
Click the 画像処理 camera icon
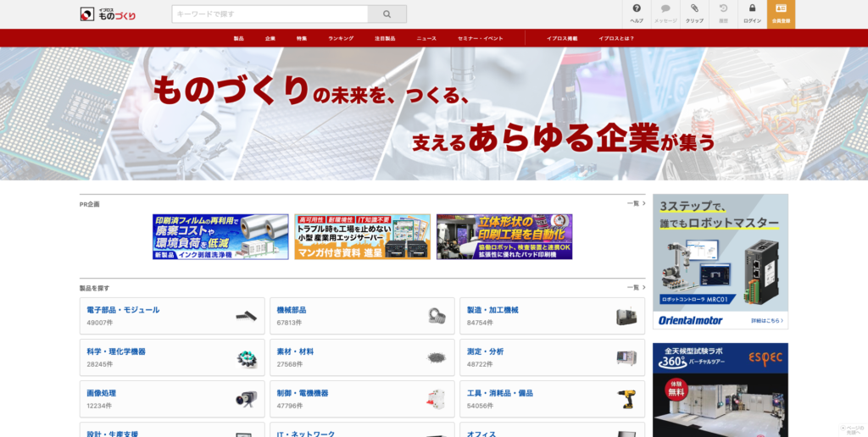pyautogui.click(x=247, y=400)
